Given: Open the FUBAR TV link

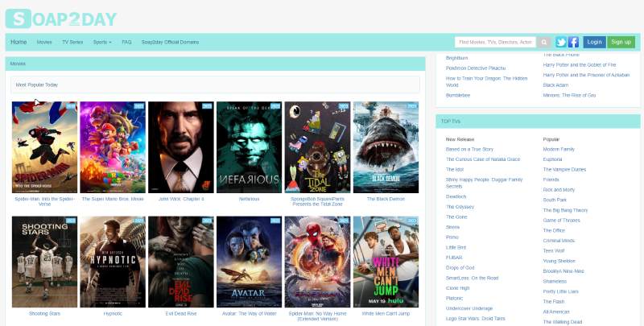Looking at the screenshot, I should click(454, 258).
